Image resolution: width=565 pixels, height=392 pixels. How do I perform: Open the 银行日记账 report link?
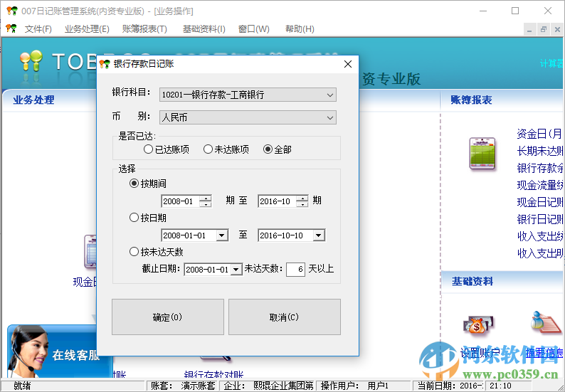coord(539,219)
